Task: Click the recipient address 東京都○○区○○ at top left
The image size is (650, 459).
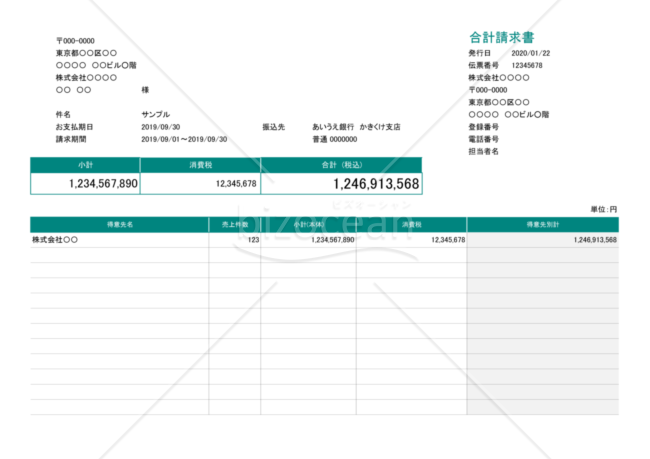Action: pyautogui.click(x=86, y=53)
